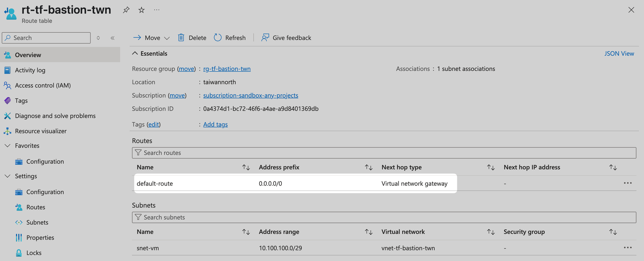644x261 pixels.
Task: Click the Delete trash icon
Action: coord(181,38)
